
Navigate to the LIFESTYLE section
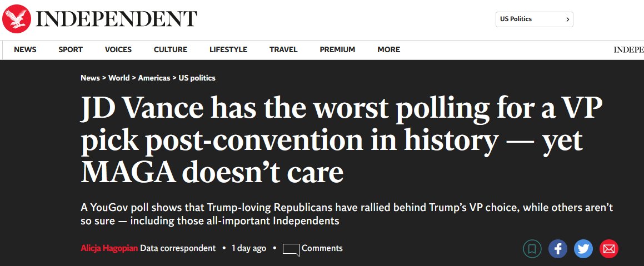[228, 49]
